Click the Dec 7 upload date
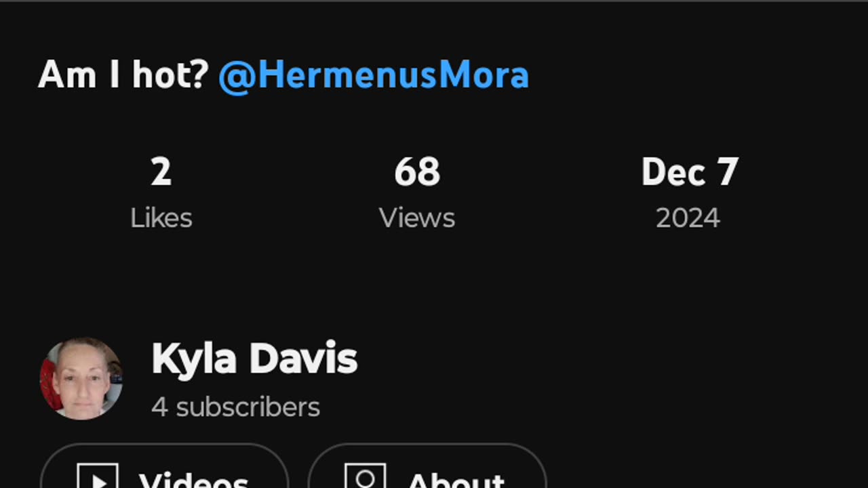Viewport: 868px width, 488px height. coord(690,172)
